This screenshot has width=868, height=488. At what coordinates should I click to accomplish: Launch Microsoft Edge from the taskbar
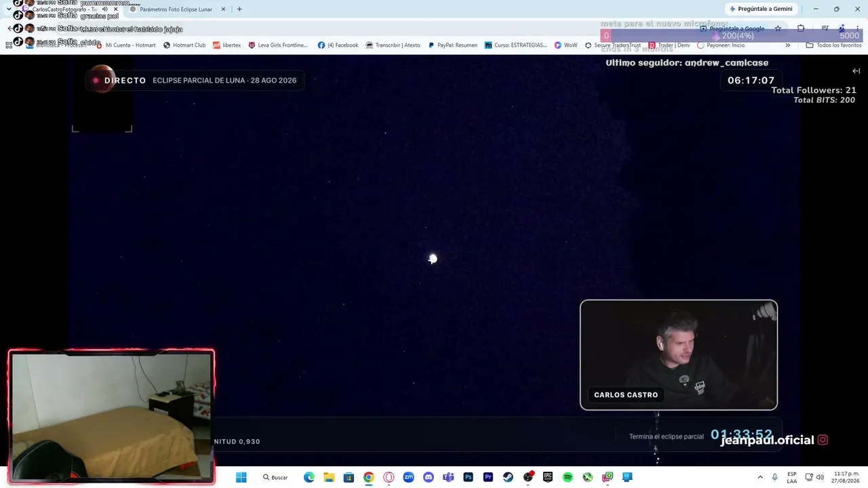pyautogui.click(x=309, y=477)
